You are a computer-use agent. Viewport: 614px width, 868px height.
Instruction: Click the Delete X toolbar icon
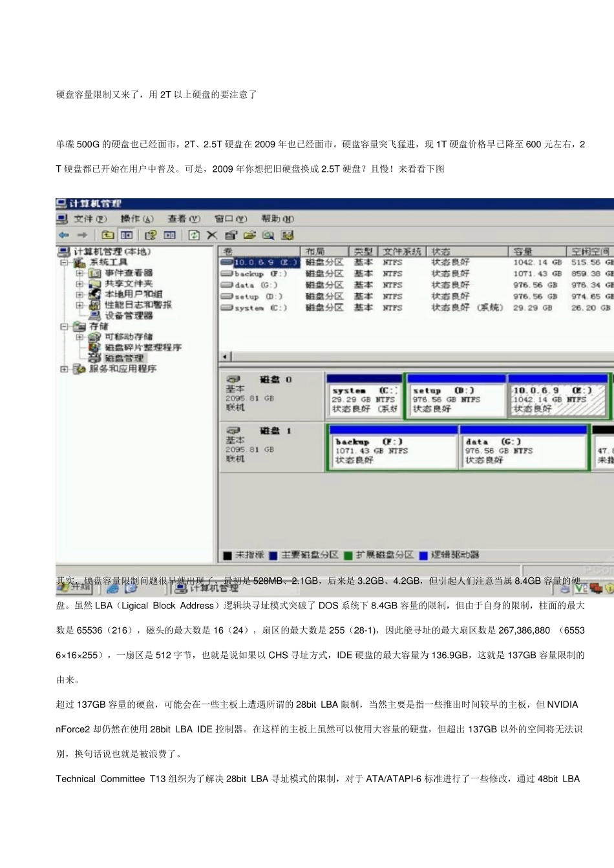tap(212, 235)
